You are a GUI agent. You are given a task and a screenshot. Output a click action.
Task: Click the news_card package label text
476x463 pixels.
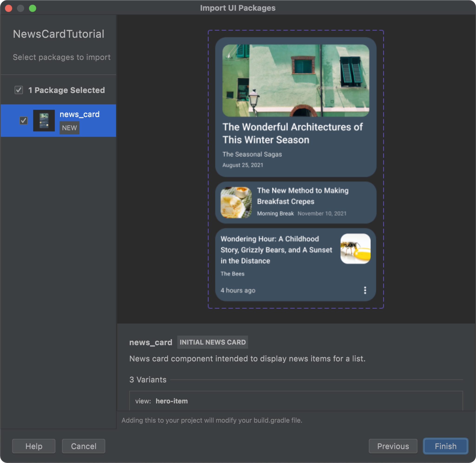click(x=80, y=114)
